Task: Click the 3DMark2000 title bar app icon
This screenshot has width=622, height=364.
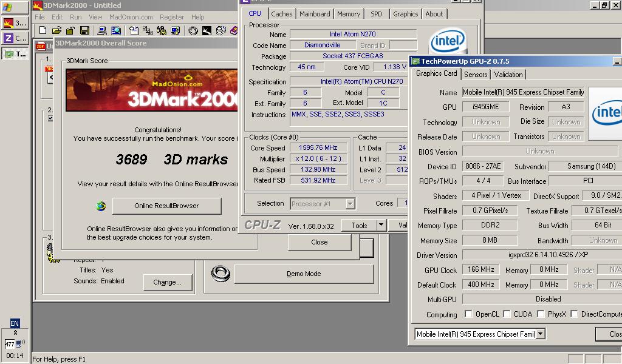Action: pyautogui.click(x=37, y=5)
